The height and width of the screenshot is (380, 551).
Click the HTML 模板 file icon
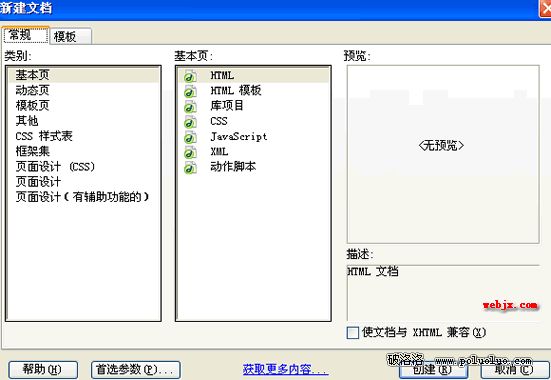pos(190,91)
